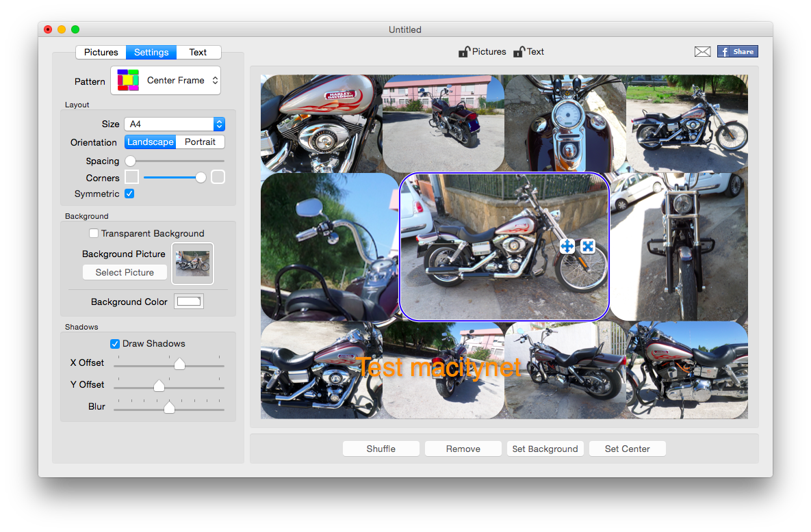Click the resize arrows icon on center photo
The width and height of the screenshot is (811, 532).
coord(588,246)
